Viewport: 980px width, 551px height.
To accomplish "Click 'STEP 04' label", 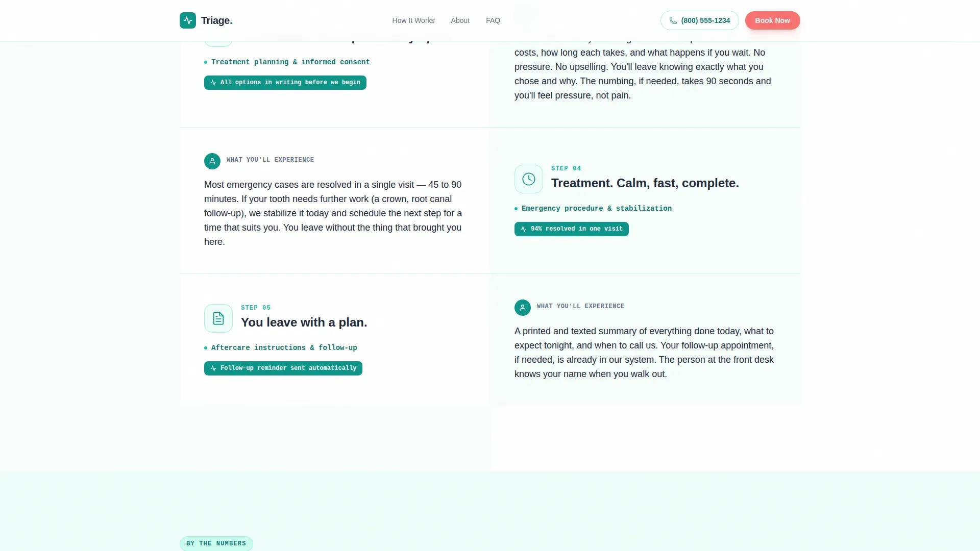I will coord(566,168).
